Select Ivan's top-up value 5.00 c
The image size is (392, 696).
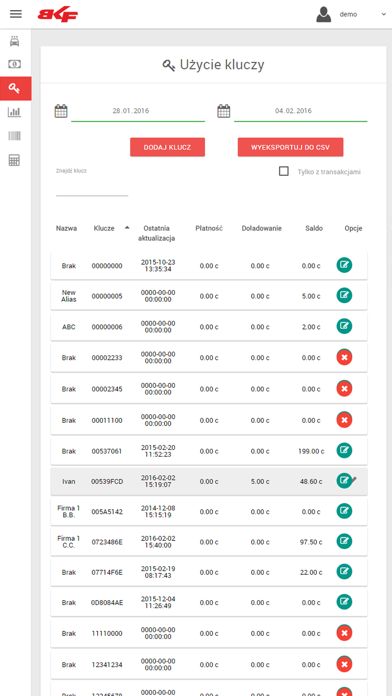(260, 482)
